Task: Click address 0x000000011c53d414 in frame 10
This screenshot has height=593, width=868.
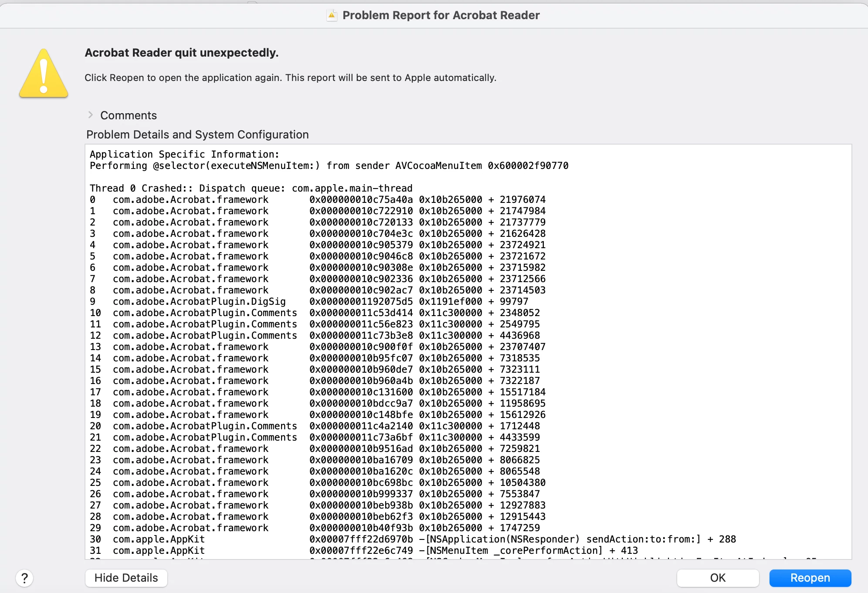Action: pyautogui.click(x=361, y=313)
